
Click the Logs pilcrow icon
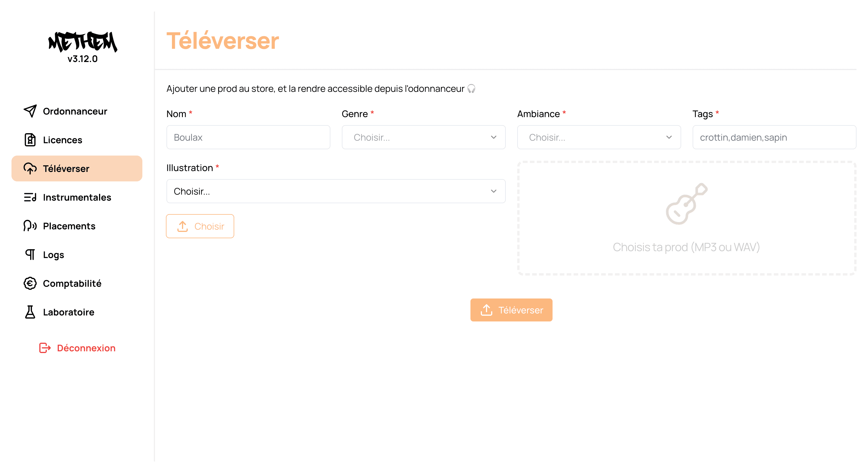[30, 254]
